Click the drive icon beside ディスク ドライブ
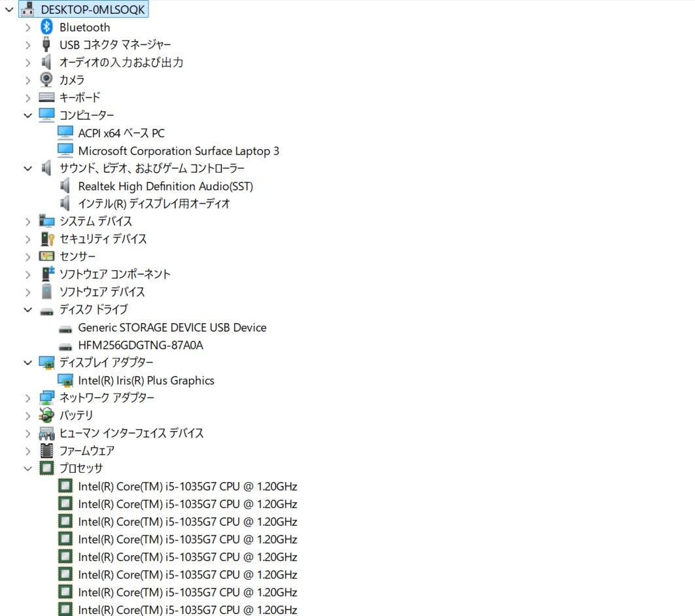 coord(46,312)
